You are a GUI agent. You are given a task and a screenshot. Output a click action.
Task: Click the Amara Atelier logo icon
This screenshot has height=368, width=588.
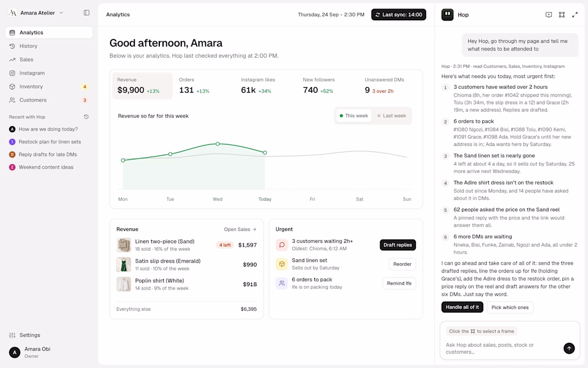click(x=12, y=13)
